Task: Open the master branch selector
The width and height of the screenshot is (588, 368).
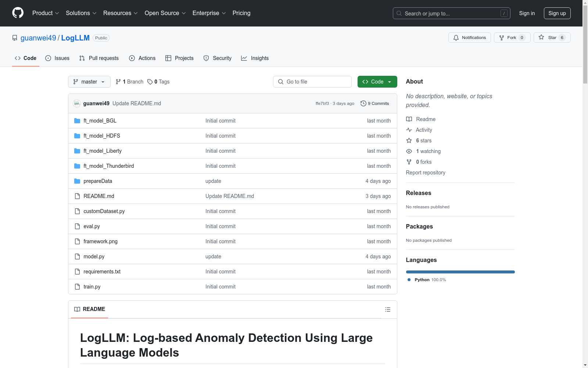Action: point(89,82)
